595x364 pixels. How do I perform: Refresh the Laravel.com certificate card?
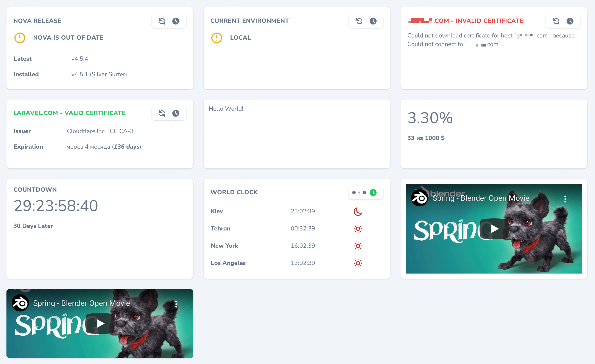(x=162, y=113)
